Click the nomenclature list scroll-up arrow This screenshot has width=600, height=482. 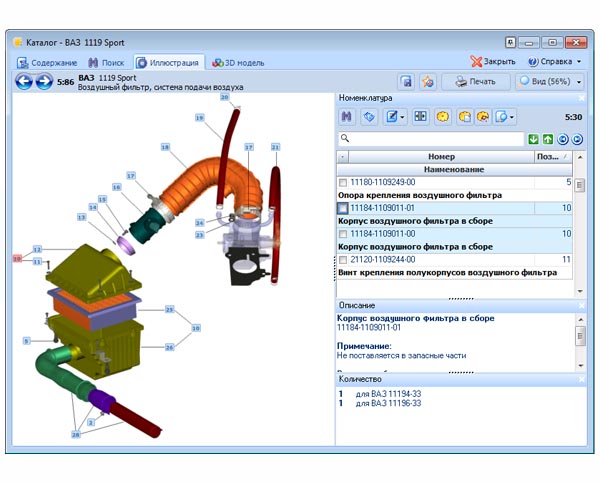(x=580, y=157)
